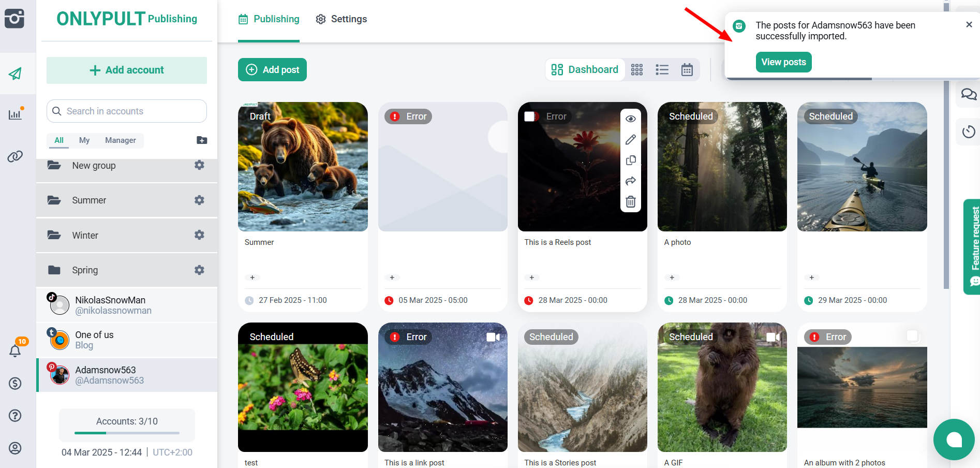Click the trash delete icon on Reels post

(630, 202)
